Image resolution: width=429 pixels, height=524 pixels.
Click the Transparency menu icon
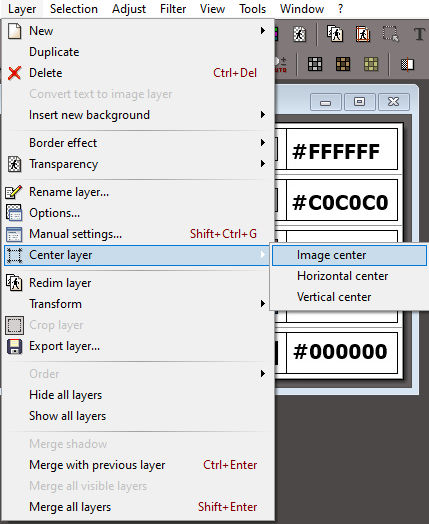(14, 164)
